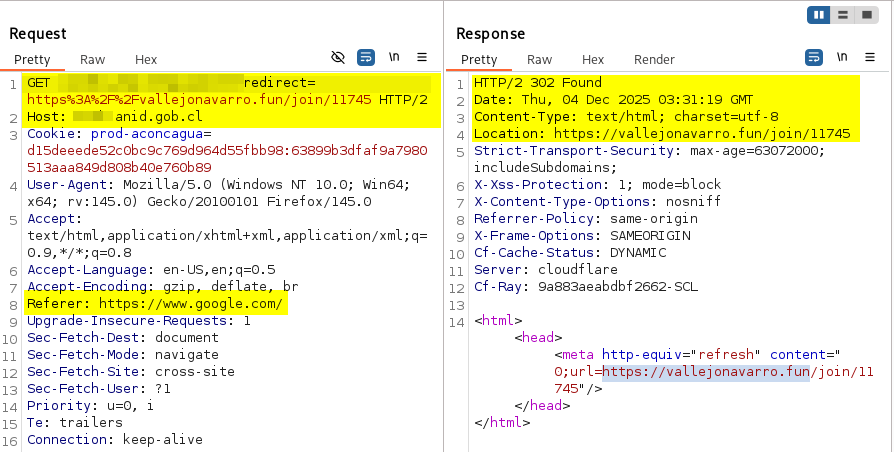The image size is (894, 452).
Task: Click Accept-Encoding header line
Action: point(162,287)
